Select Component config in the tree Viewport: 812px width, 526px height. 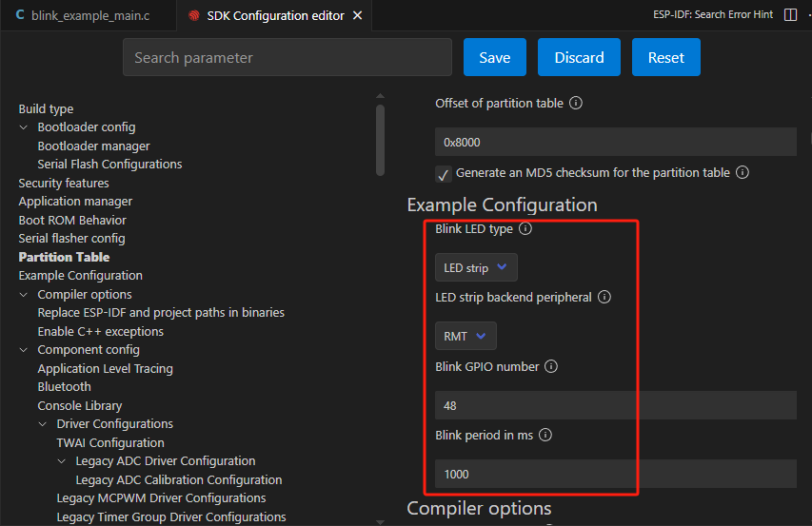89,350
